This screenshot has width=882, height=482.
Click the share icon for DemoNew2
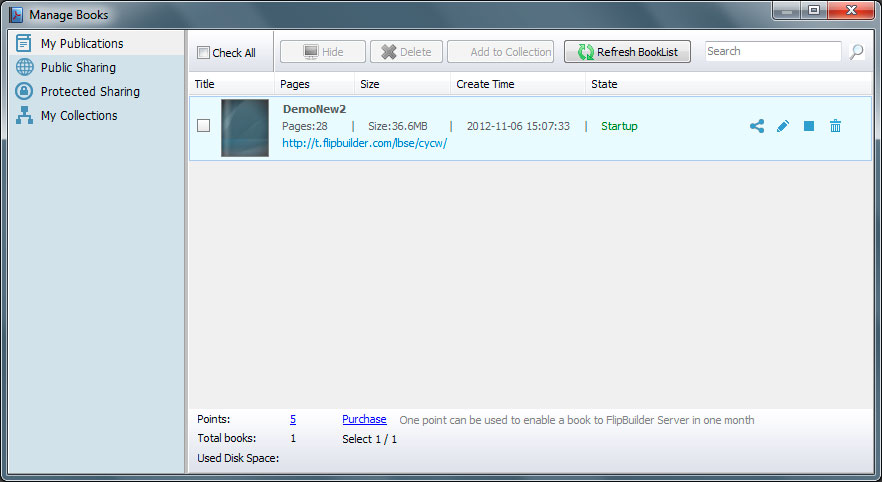tap(757, 126)
